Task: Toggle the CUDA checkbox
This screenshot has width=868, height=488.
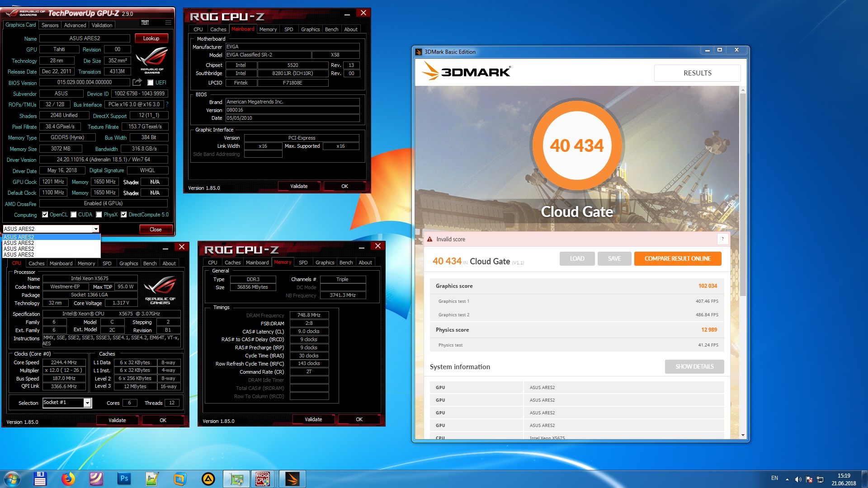Action: 74,215
